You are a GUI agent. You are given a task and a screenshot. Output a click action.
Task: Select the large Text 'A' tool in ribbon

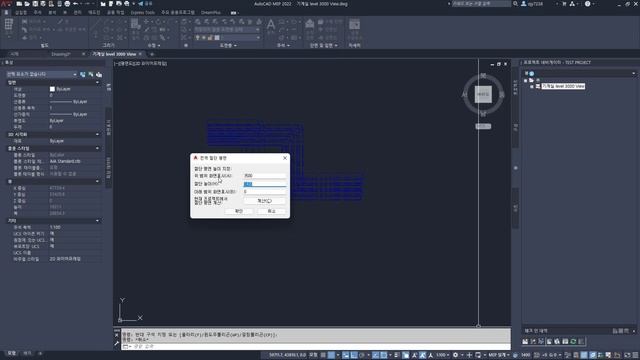point(271,25)
